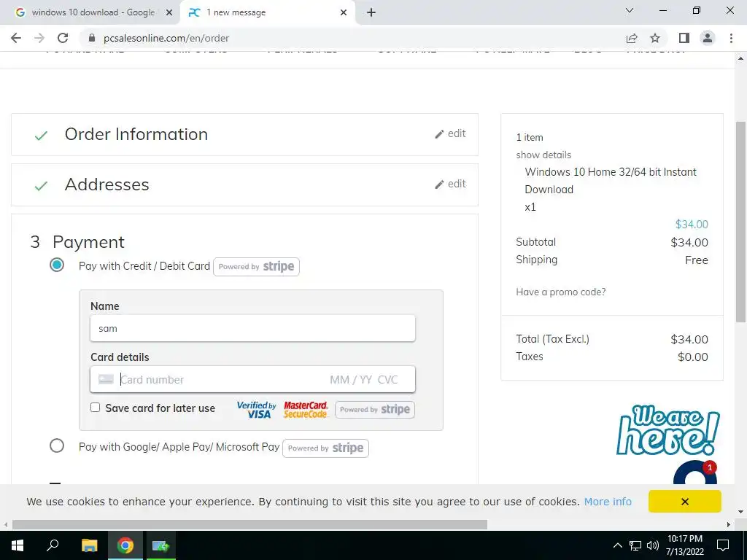Reload the page with refresh icon
Viewport: 747px width, 560px height.
pos(63,38)
